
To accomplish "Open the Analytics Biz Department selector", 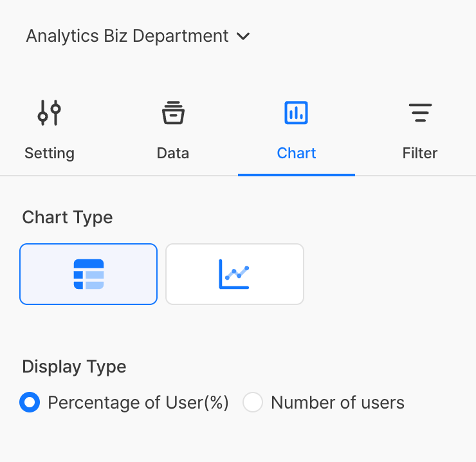I will coord(127,36).
